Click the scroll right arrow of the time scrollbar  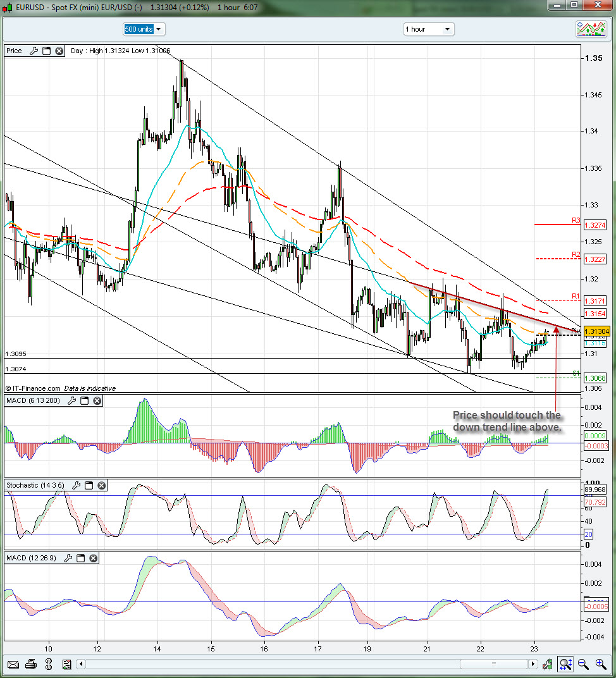tap(533, 664)
